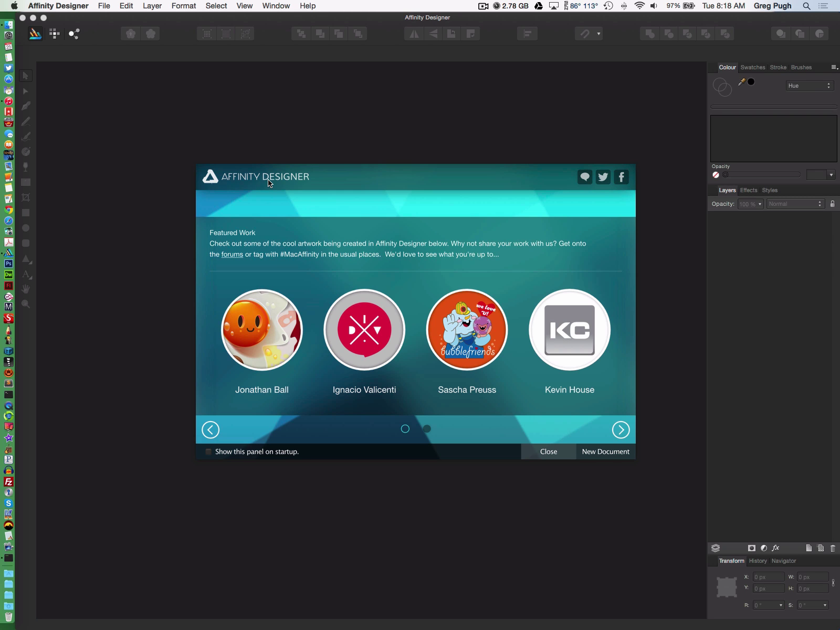
Task: Click the Adjustments half-circle icon
Action: [x=764, y=548]
